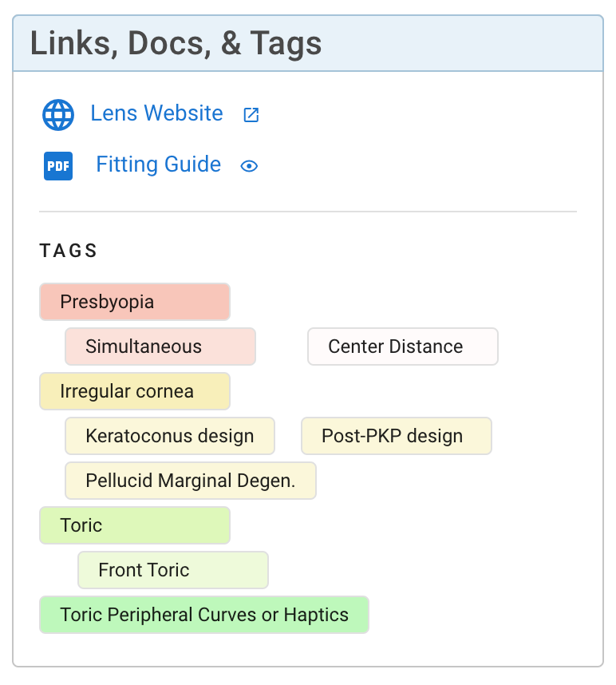Screen dimensions: 616x685
Task: Click Toric Peripheral Curves or Haptics tag
Action: click(203, 615)
